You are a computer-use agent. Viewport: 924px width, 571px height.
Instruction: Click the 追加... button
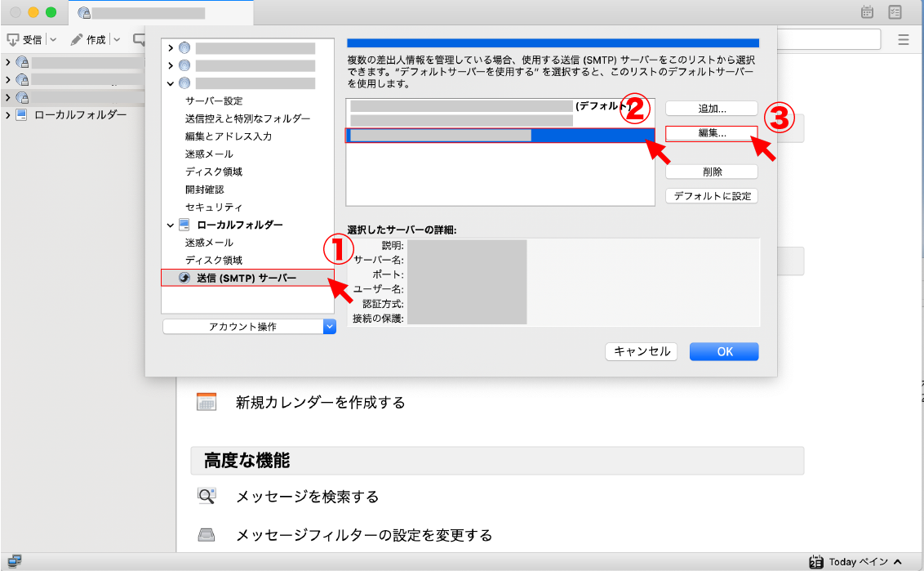click(x=712, y=109)
